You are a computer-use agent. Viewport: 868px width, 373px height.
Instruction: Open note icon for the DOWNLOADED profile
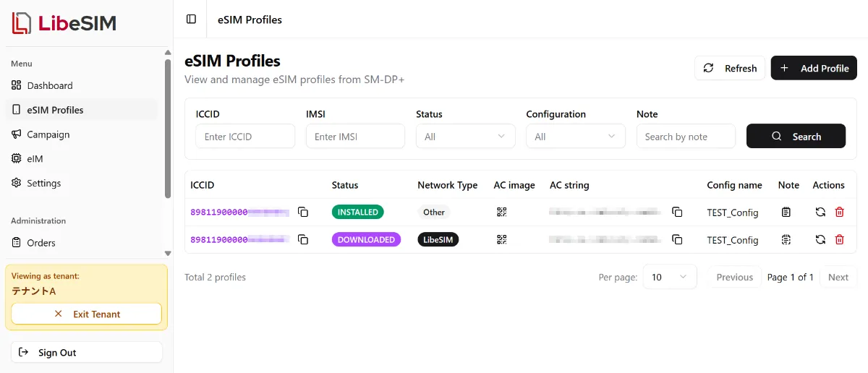[786, 239]
